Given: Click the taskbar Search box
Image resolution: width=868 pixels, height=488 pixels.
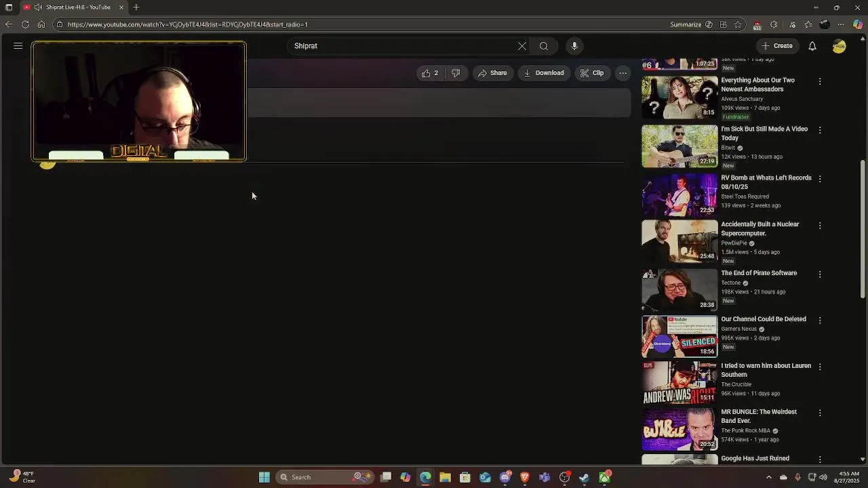Looking at the screenshot, I should point(324,477).
